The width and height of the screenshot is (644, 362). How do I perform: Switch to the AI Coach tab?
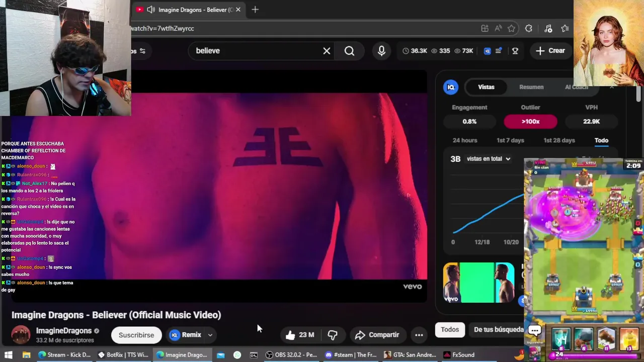(x=577, y=87)
